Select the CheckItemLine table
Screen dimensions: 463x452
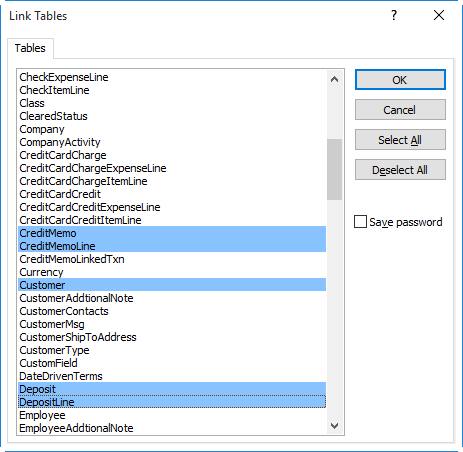[x=172, y=90]
